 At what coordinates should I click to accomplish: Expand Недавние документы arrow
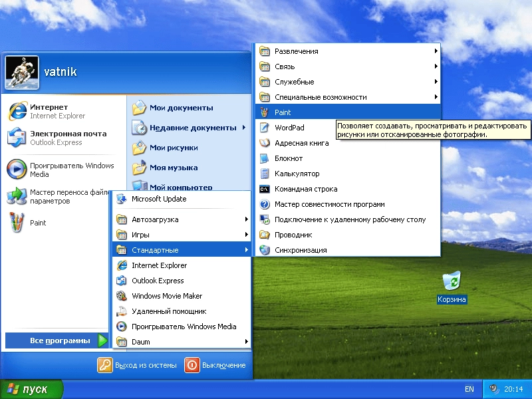coord(244,128)
